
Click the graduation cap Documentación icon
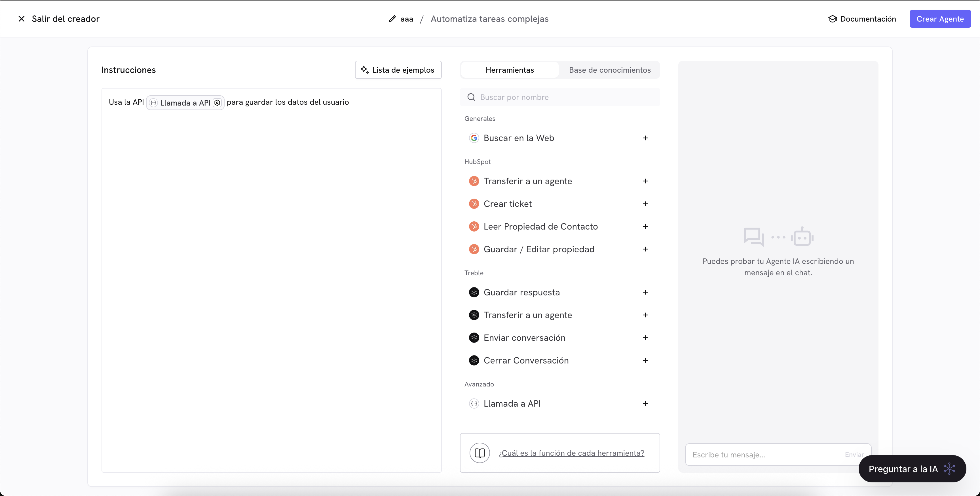[x=833, y=19]
